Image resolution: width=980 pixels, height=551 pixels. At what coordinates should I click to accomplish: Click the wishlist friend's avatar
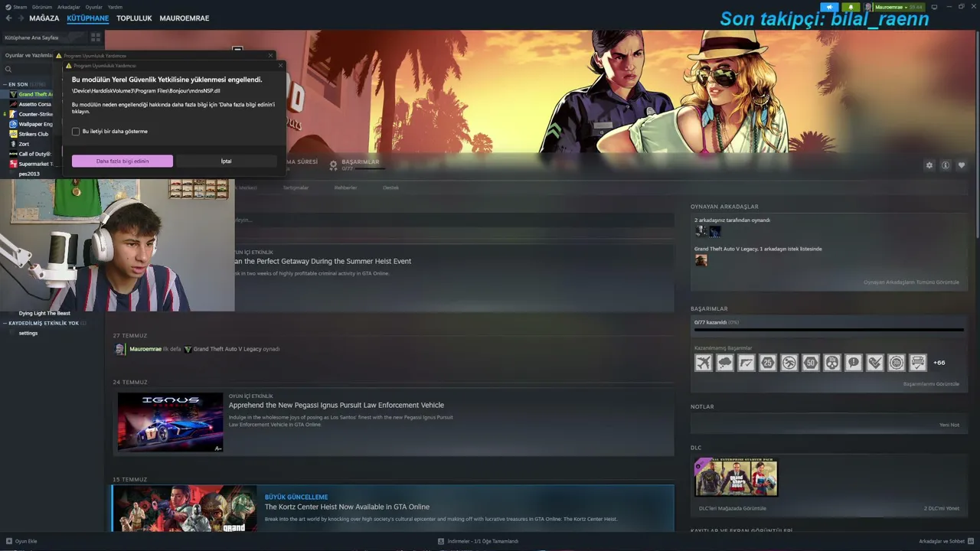(701, 260)
